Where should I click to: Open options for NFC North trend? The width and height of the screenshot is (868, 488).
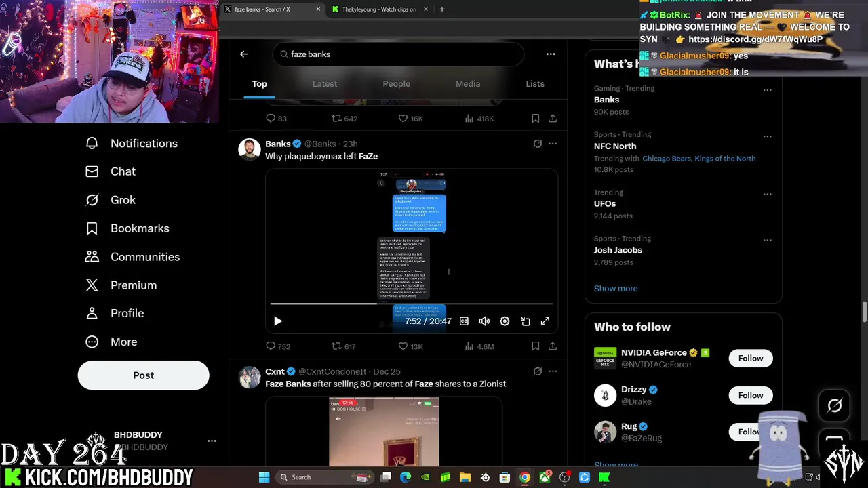(x=767, y=136)
